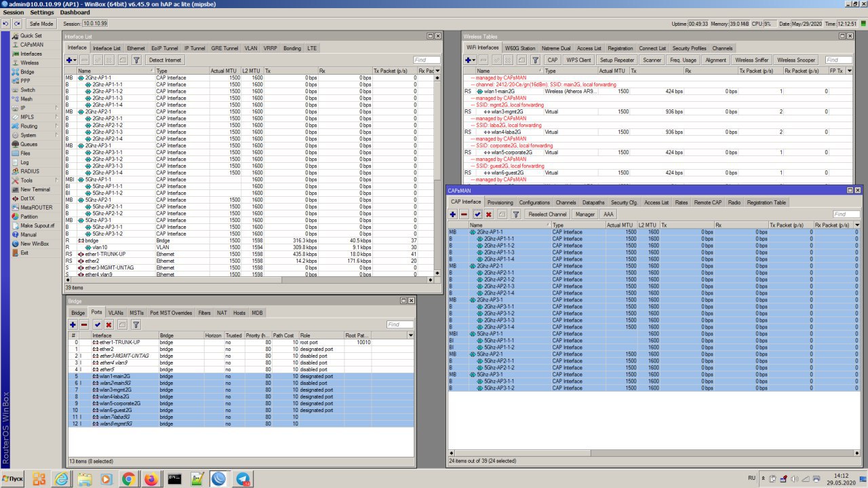Open the Settings menu
The height and width of the screenshot is (488, 868).
click(x=42, y=12)
